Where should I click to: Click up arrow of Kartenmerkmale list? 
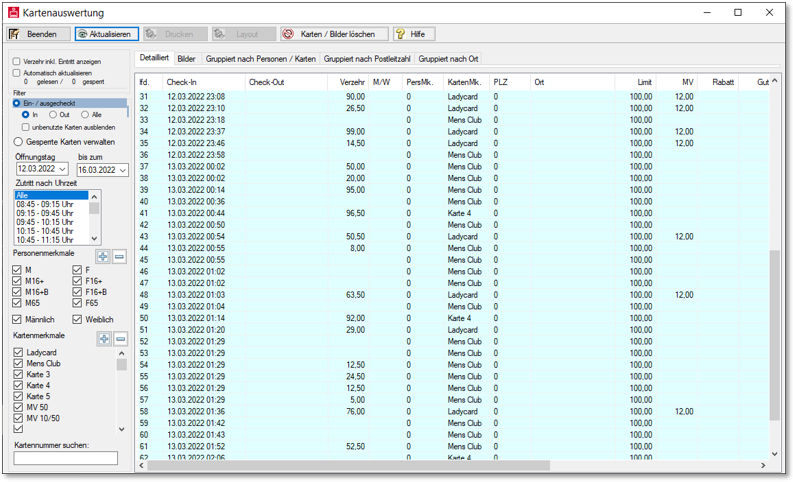tap(121, 353)
